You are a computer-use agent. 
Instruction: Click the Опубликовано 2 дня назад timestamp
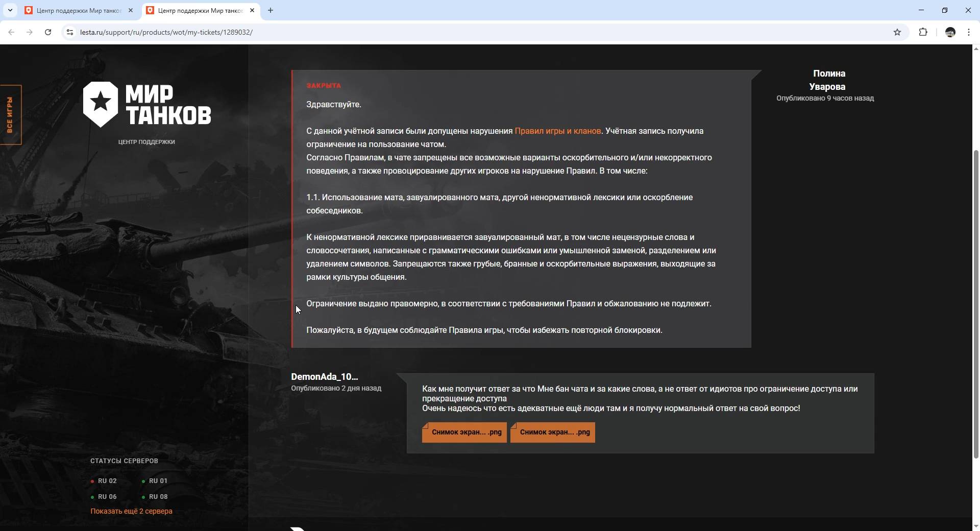(x=336, y=388)
